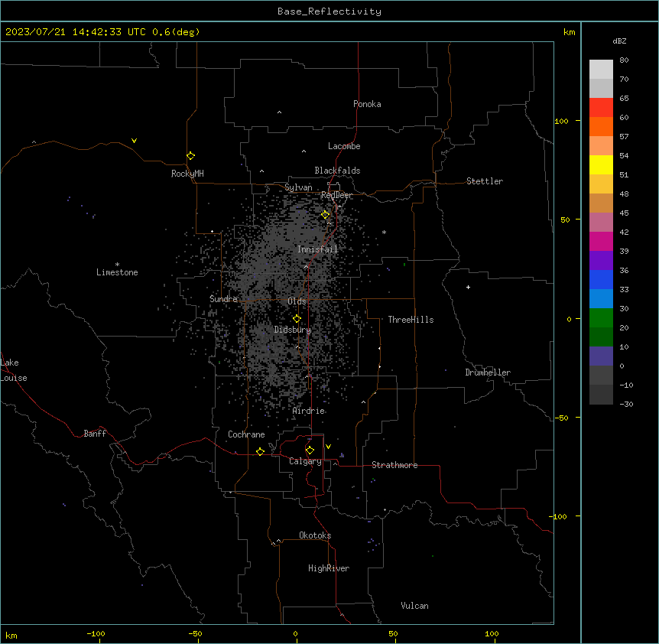The image size is (659, 644).
Task: Click the Banff label
Action: coord(95,434)
